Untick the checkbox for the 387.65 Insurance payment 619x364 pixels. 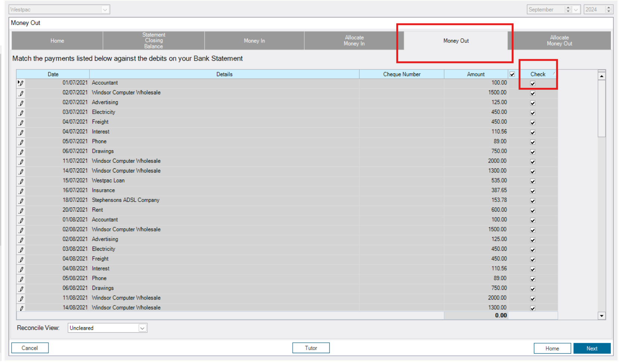[x=532, y=191]
